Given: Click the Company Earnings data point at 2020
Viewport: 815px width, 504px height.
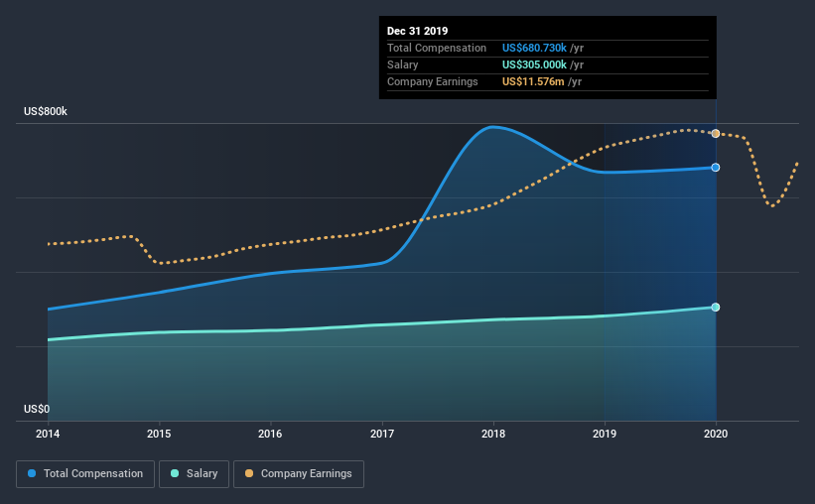Looking at the screenshot, I should pos(716,134).
